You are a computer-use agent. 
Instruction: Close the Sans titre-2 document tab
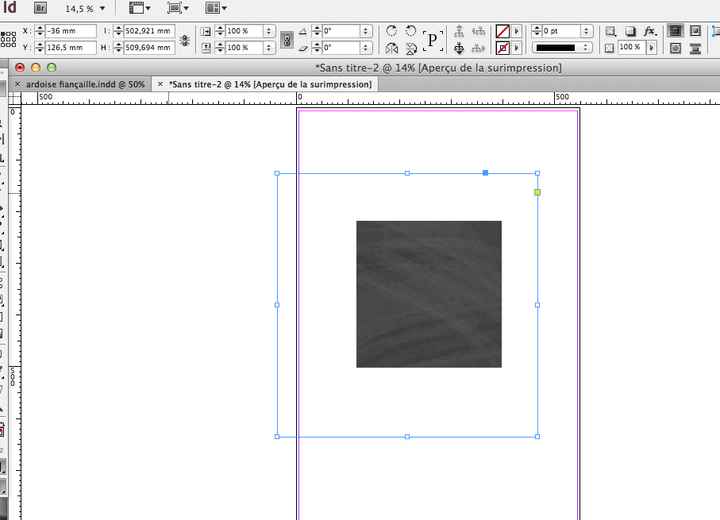(160, 84)
